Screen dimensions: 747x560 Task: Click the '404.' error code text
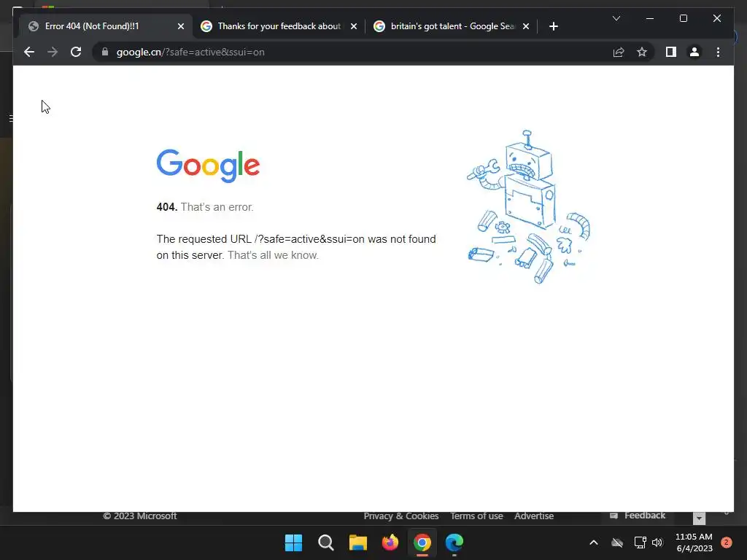pos(167,207)
